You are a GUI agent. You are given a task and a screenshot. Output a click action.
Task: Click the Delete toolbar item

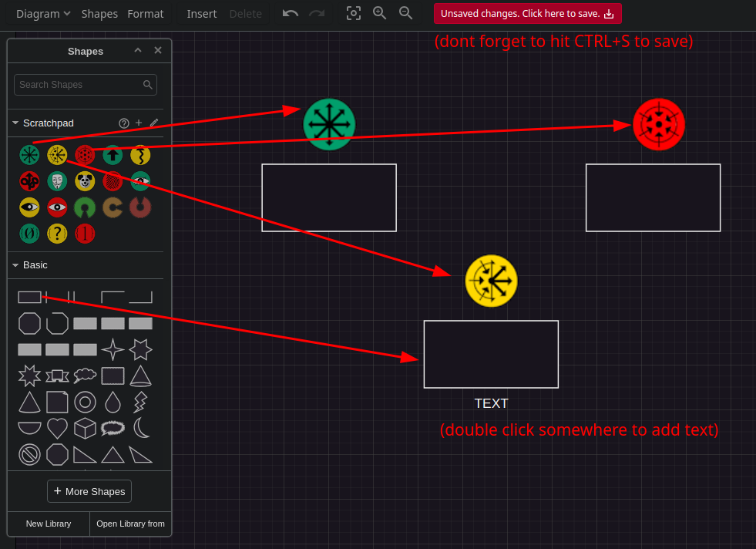coord(245,14)
